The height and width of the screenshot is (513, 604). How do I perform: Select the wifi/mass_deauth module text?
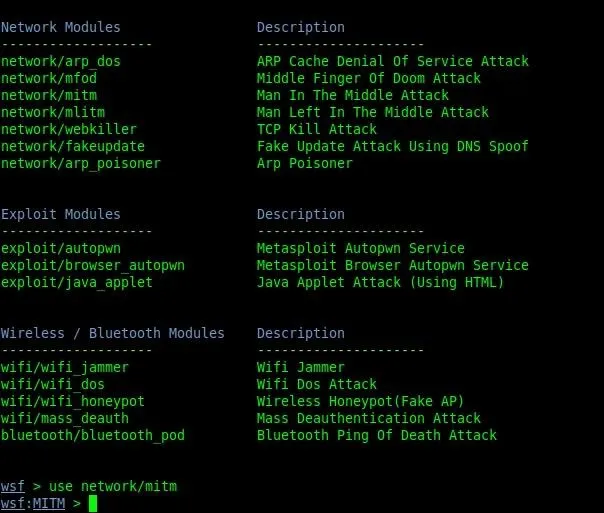(x=64, y=419)
